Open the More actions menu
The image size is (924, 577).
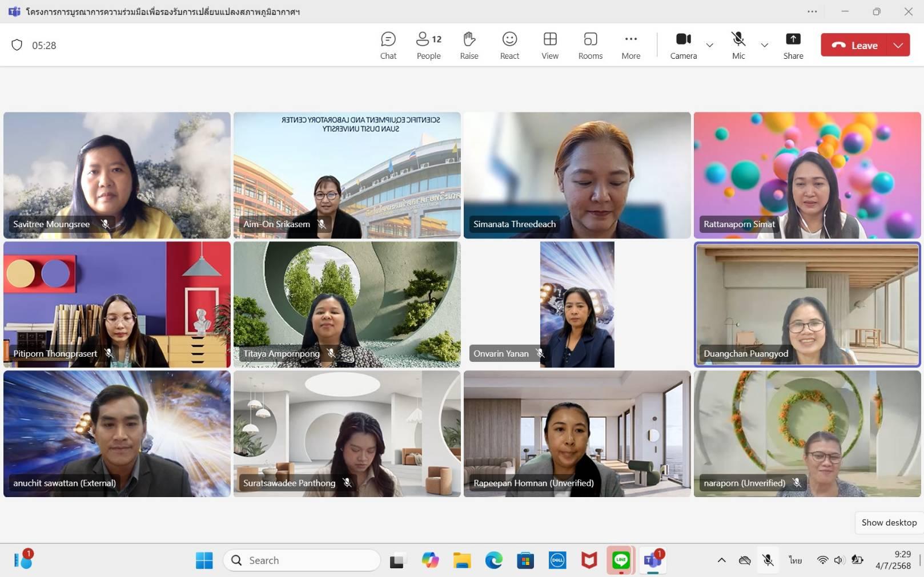[x=630, y=45]
